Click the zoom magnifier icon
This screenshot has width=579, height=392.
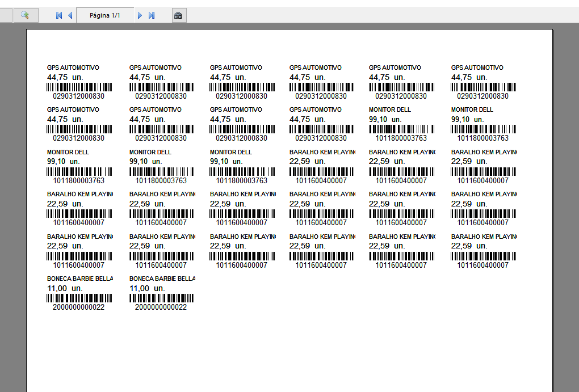[26, 15]
